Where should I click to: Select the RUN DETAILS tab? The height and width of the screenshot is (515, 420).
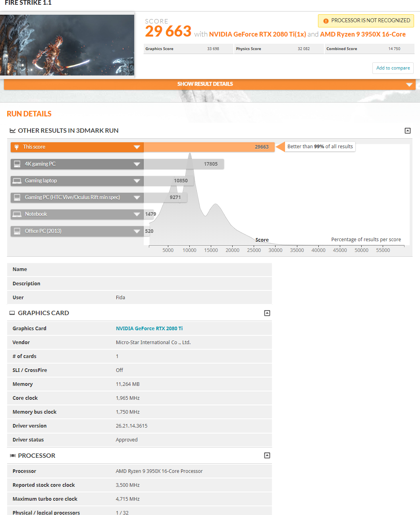pos(29,114)
